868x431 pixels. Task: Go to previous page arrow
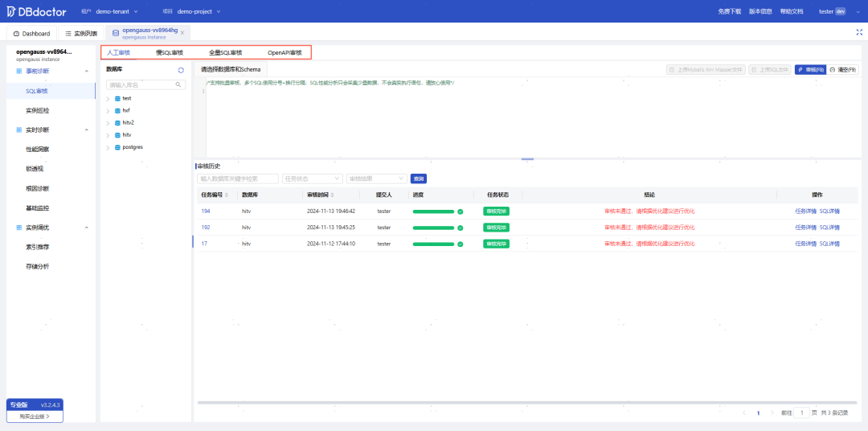[x=743, y=413]
